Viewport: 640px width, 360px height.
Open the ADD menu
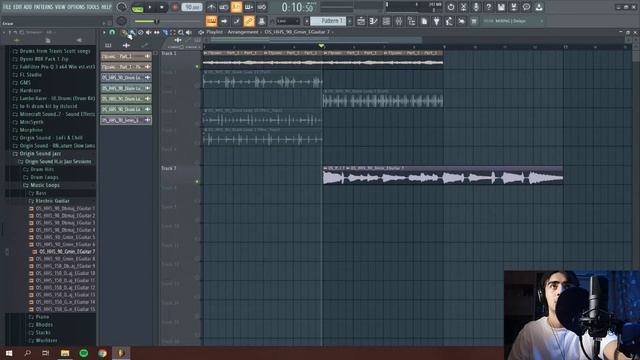(x=27, y=7)
